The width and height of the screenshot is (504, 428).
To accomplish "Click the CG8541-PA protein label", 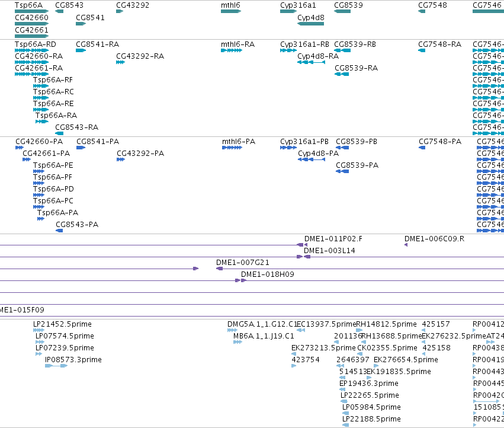I will (97, 142).
